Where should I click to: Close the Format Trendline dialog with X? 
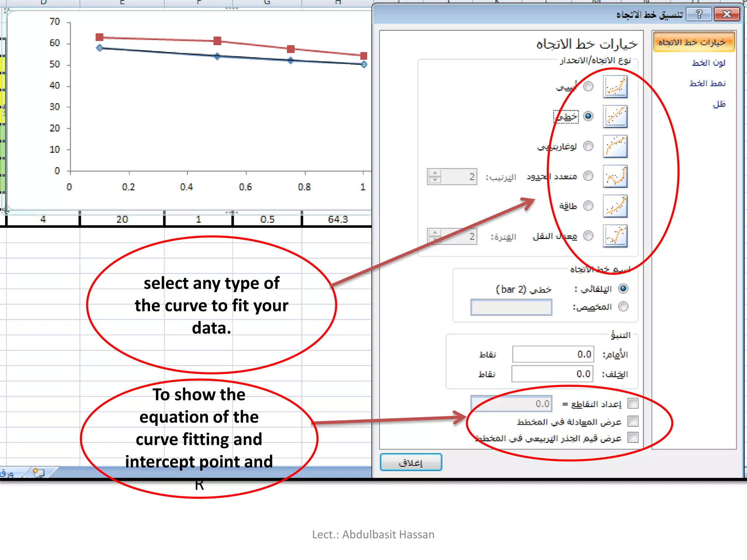(x=727, y=14)
